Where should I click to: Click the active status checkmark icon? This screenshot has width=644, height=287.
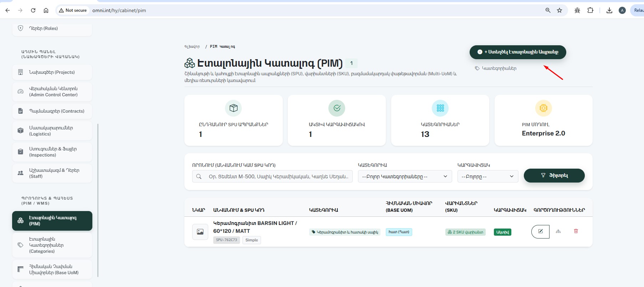tap(337, 108)
